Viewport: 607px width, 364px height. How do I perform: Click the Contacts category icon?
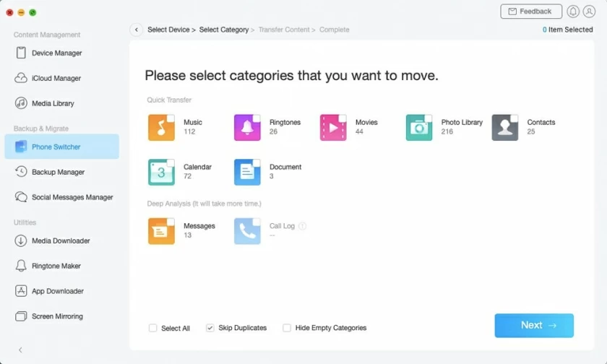tap(505, 128)
